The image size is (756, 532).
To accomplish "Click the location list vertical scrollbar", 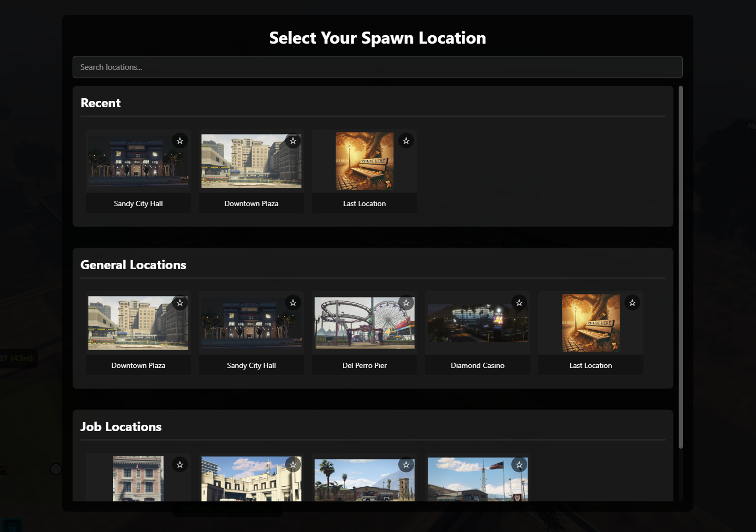I will (681, 267).
